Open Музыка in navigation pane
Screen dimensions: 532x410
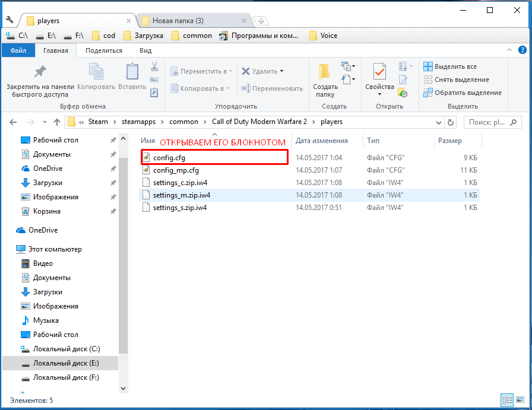tap(46, 320)
